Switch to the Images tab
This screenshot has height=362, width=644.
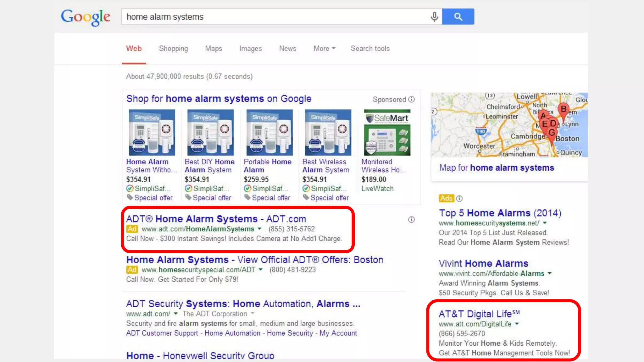(250, 48)
